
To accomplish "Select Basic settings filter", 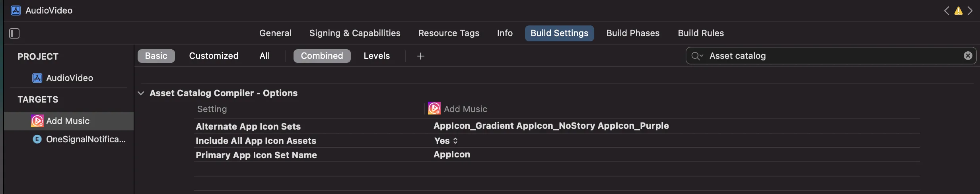I will (x=156, y=56).
